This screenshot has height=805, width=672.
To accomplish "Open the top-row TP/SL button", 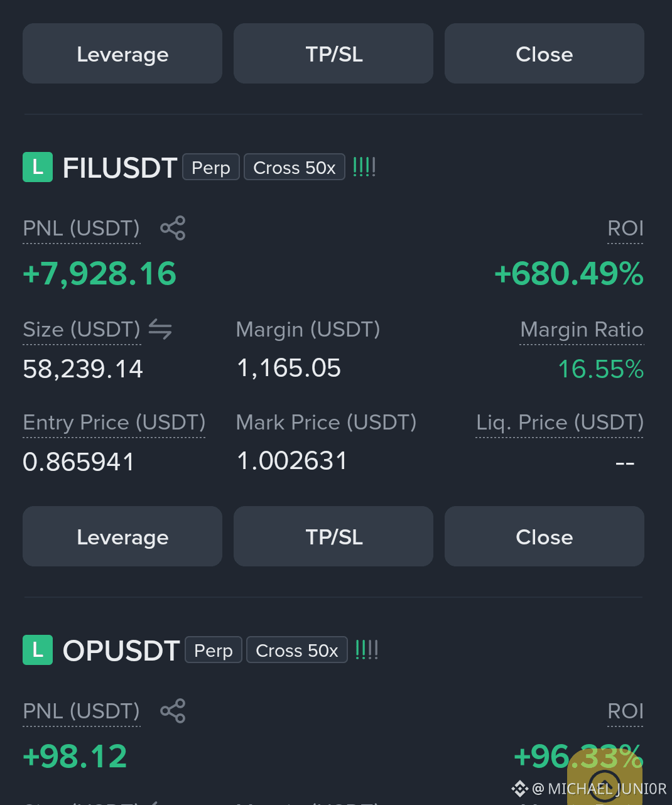I will tap(333, 53).
